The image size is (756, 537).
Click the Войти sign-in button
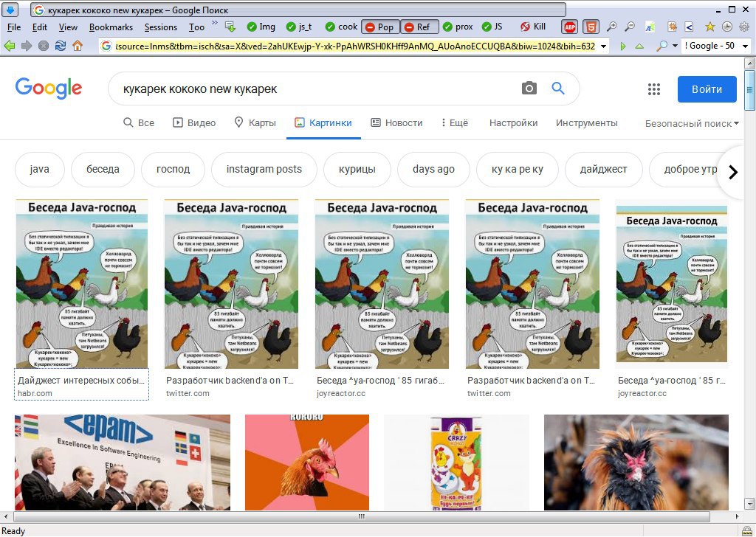[x=707, y=89]
